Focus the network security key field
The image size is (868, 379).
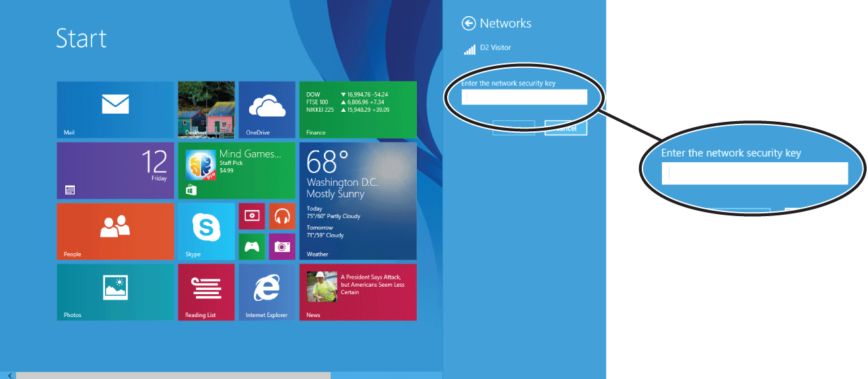pyautogui.click(x=525, y=97)
